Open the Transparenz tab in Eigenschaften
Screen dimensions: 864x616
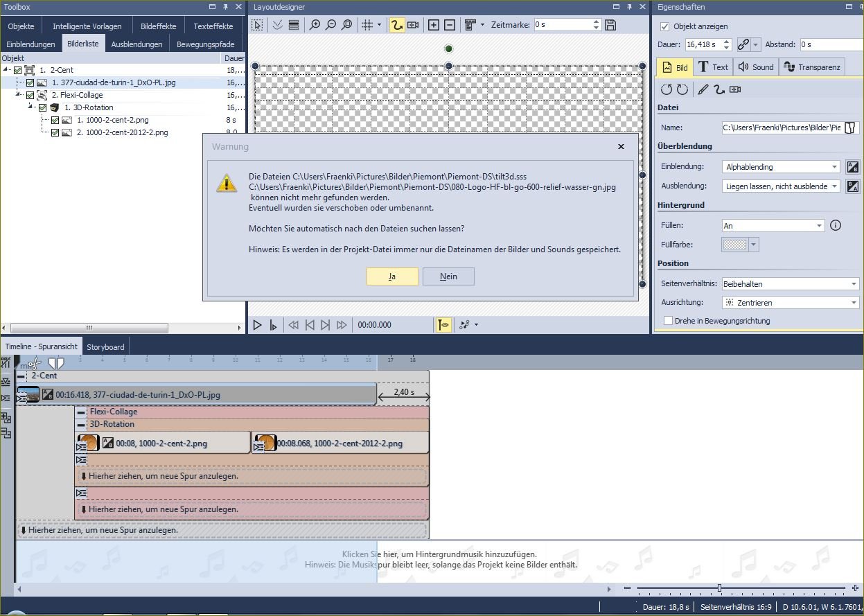[812, 67]
